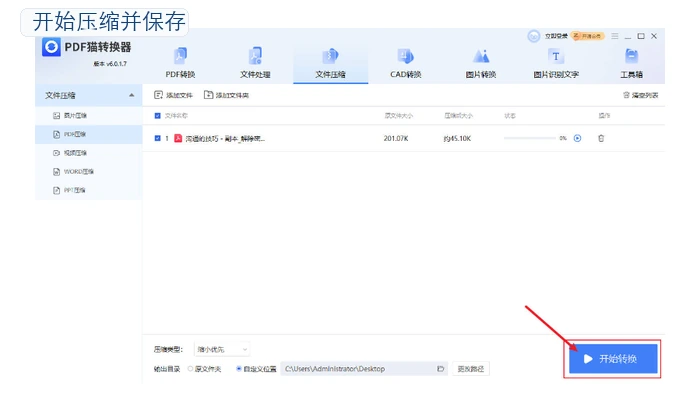Click the 添加文件 add file button
Screen dimensions: 700x395
tap(173, 95)
